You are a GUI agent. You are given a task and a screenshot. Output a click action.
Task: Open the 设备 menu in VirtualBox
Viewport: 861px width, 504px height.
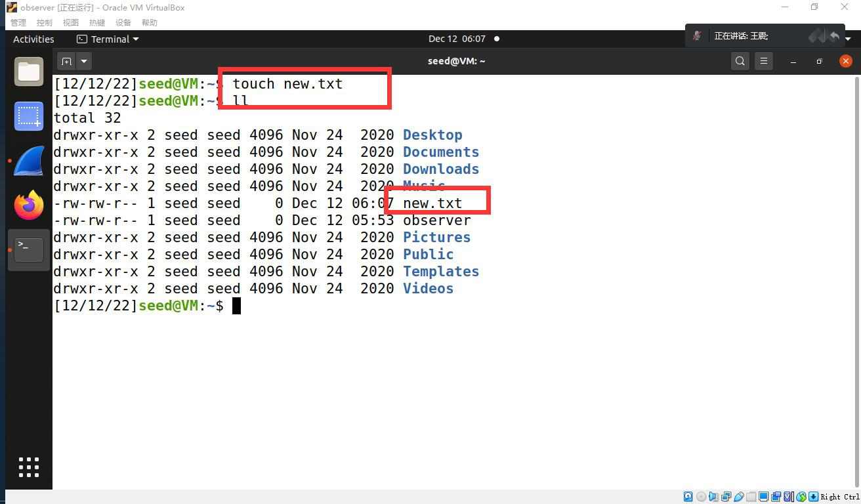(x=123, y=22)
